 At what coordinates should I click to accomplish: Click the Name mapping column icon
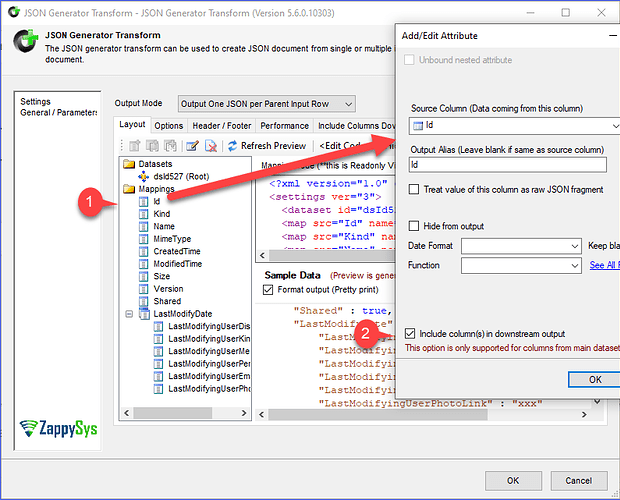coord(144,226)
